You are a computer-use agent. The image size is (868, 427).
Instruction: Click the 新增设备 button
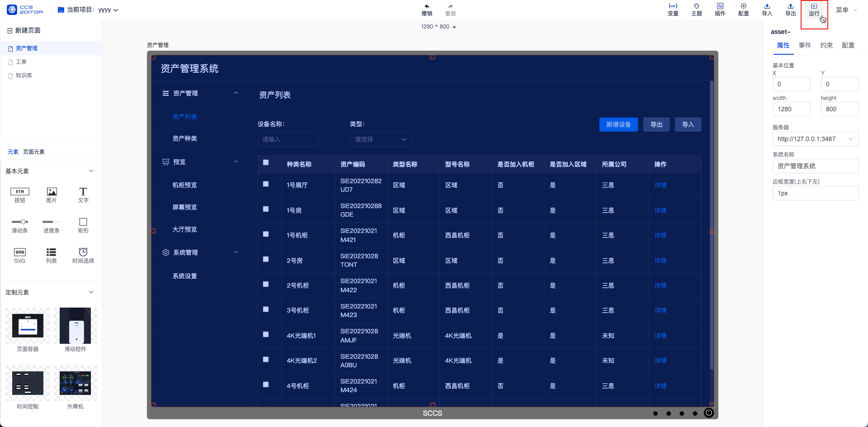[618, 124]
